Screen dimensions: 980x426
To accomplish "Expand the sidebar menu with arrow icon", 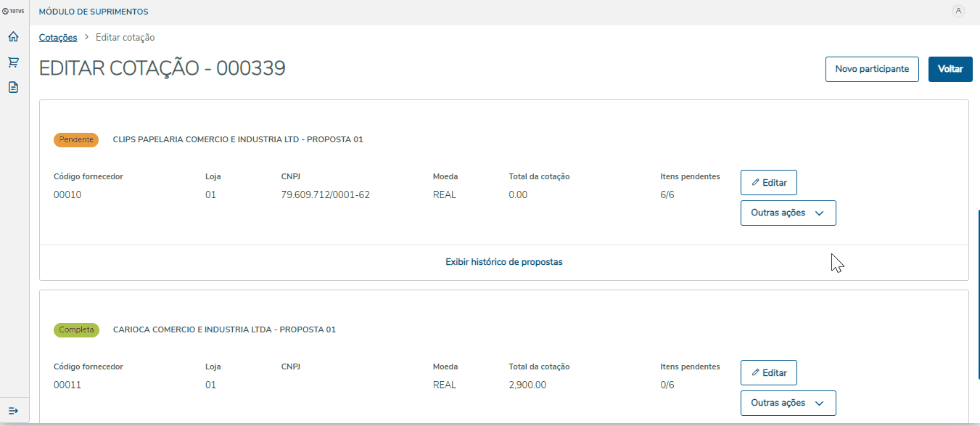I will [x=13, y=411].
